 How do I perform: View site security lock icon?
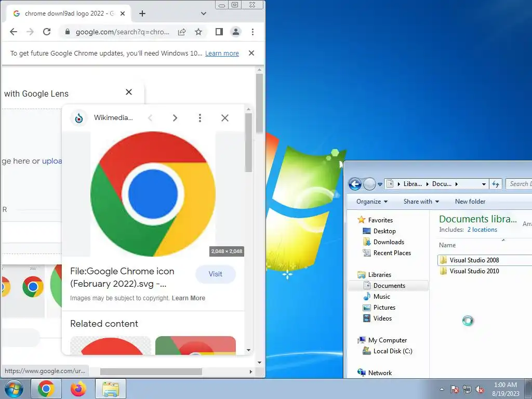pyautogui.click(x=68, y=32)
